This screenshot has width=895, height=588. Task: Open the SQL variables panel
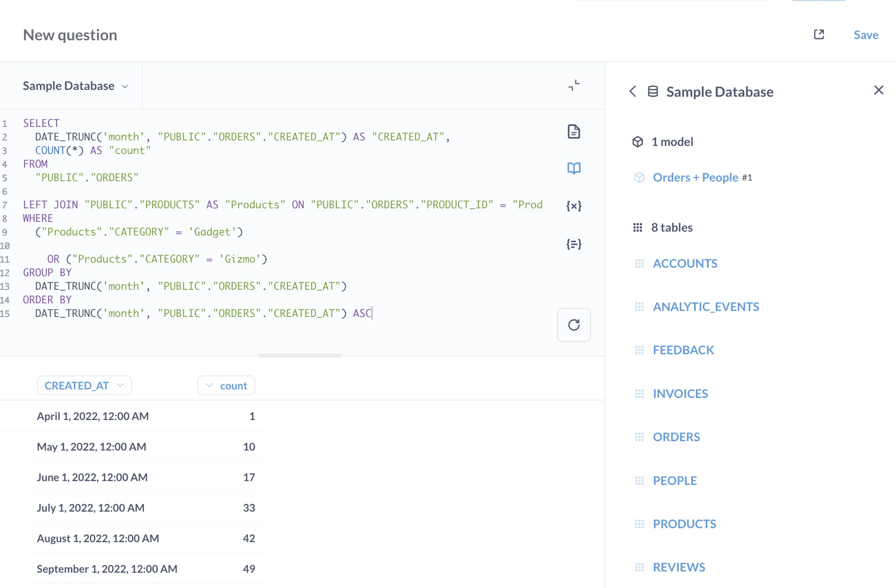pos(574,206)
